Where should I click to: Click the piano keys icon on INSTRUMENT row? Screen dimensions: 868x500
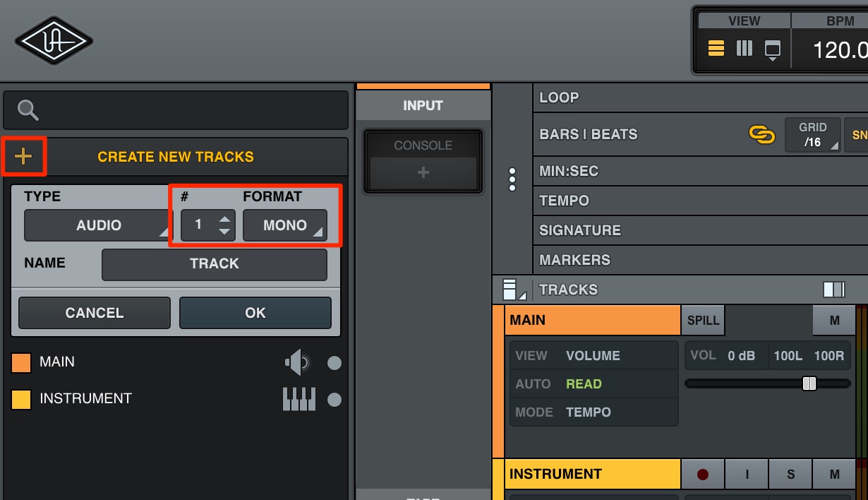299,400
